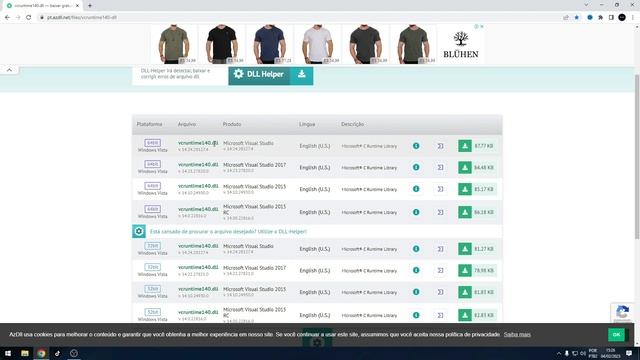The width and height of the screenshot is (640, 360).
Task: Open checksum sigma icon on 32bit Visual Studio 2017 row
Action: pos(440,270)
